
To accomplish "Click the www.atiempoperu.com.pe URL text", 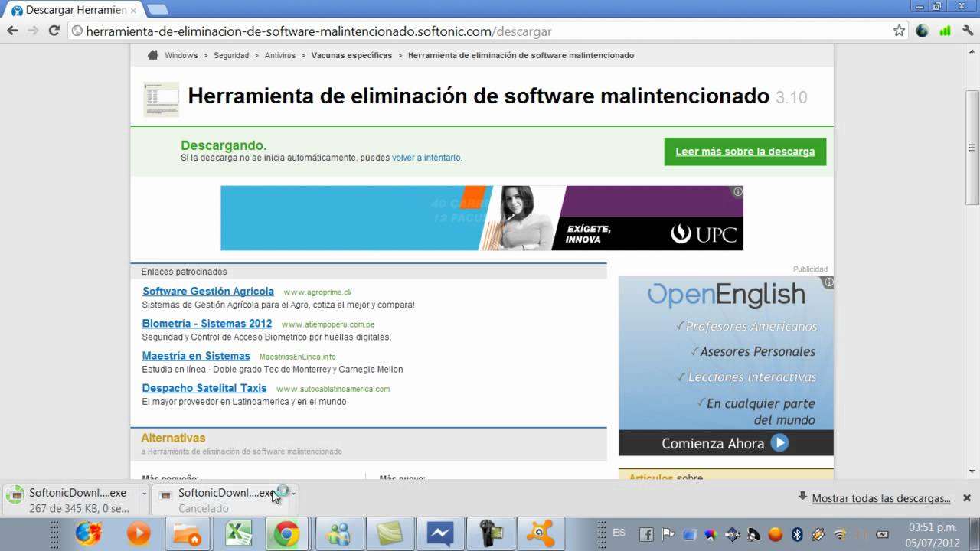I will 328,324.
